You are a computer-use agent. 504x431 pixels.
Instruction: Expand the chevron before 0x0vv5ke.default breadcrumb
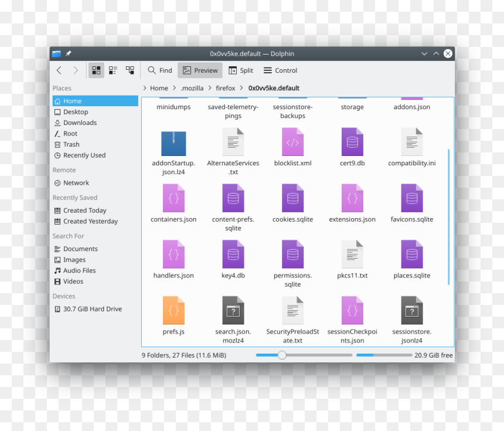(241, 88)
